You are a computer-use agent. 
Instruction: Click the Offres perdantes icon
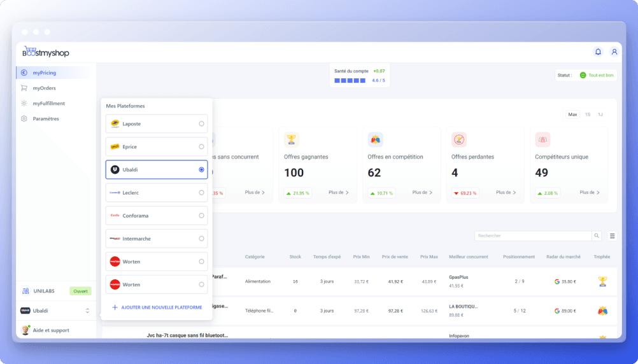pyautogui.click(x=459, y=139)
